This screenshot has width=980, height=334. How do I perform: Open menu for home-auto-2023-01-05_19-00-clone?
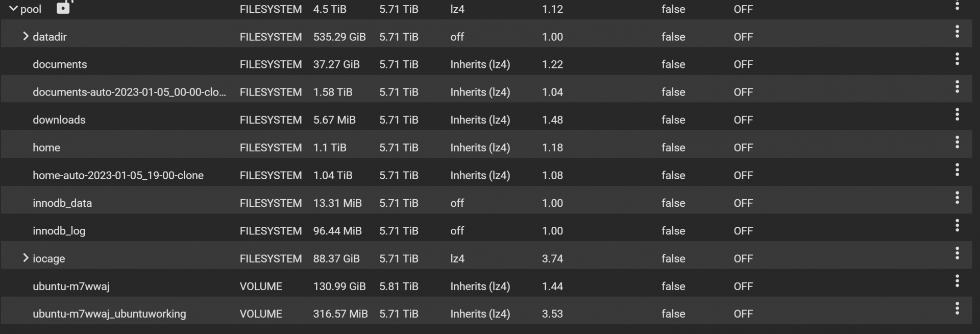(957, 170)
